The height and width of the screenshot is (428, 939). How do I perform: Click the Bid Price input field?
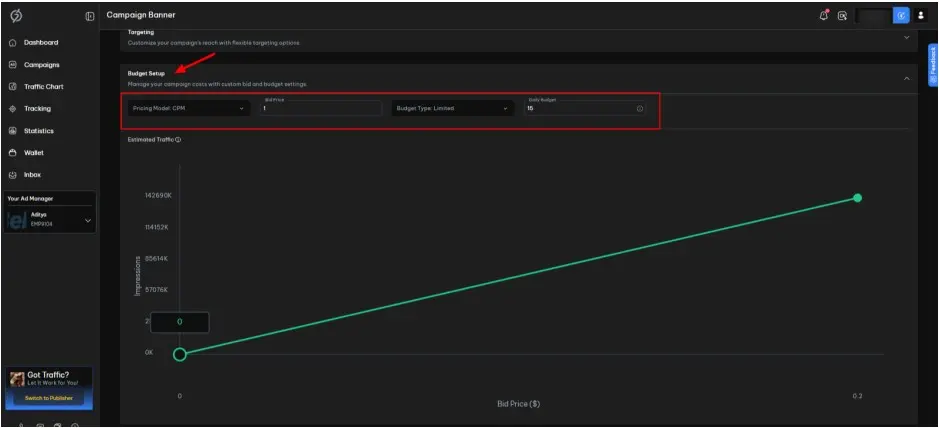coord(320,108)
